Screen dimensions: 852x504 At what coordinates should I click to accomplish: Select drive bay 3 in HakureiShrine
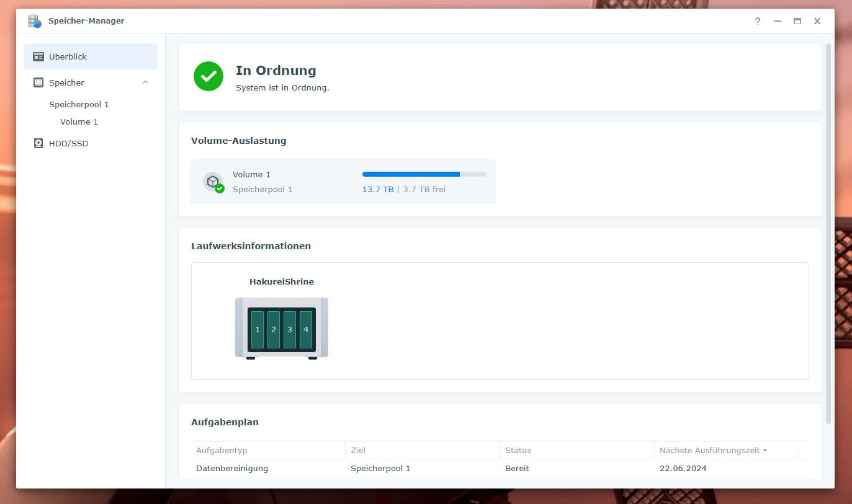[290, 330]
